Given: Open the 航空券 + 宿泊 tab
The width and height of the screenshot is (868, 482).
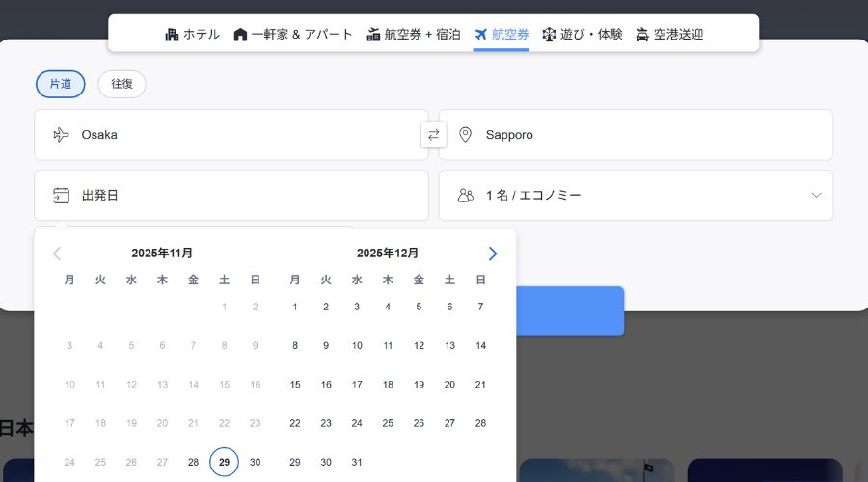Looking at the screenshot, I should (x=414, y=35).
